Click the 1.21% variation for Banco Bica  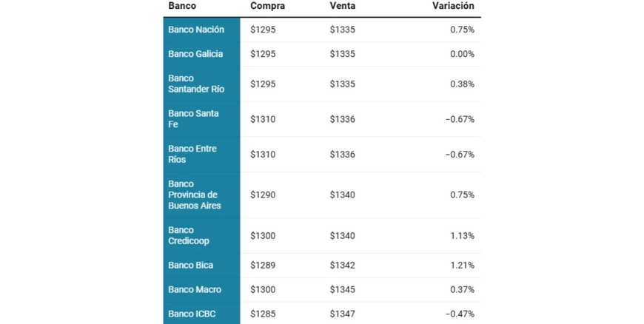tap(462, 266)
